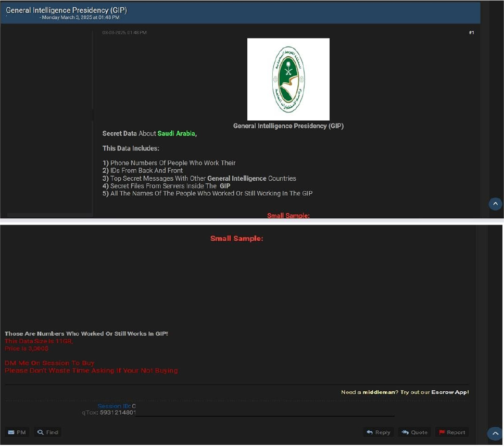Click the lower scroll-to-top arrow icon
The height and width of the screenshot is (447, 504).
tap(495, 433)
